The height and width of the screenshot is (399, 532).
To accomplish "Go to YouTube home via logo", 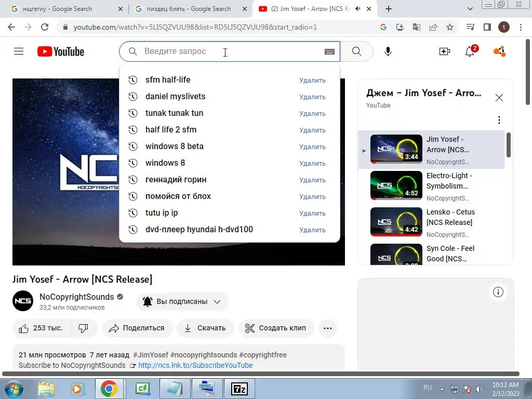I will (x=61, y=51).
